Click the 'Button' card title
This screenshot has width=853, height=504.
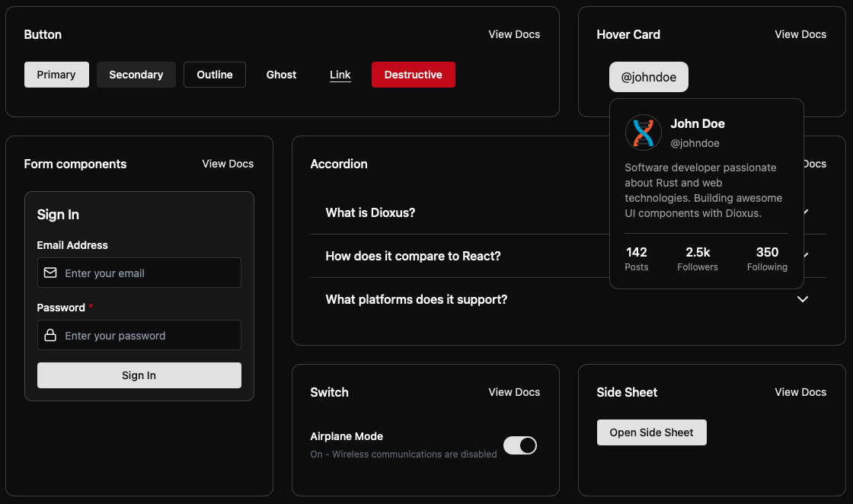pos(43,34)
